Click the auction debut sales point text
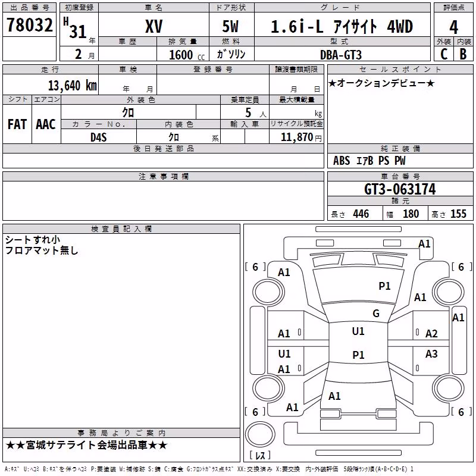Screen dimensions: 476x476 coord(381,83)
